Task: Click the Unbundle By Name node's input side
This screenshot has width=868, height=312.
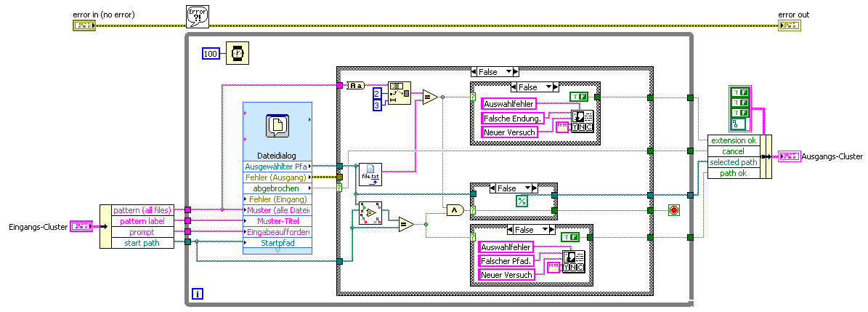Action: [105, 226]
